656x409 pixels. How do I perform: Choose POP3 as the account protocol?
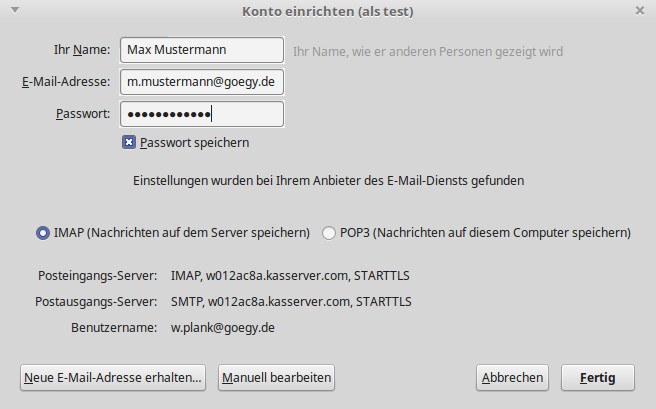(x=330, y=233)
